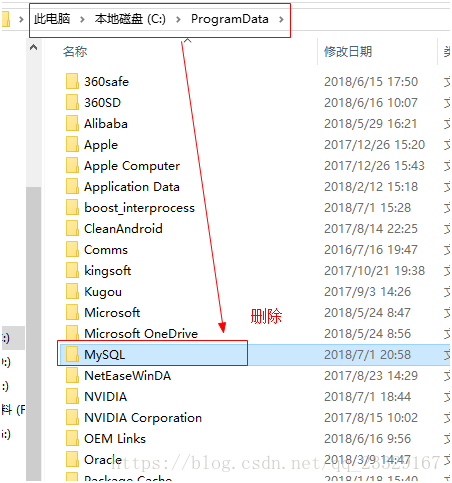Sort by the 修改日期 column header
This screenshot has width=452, height=483.
[x=348, y=52]
